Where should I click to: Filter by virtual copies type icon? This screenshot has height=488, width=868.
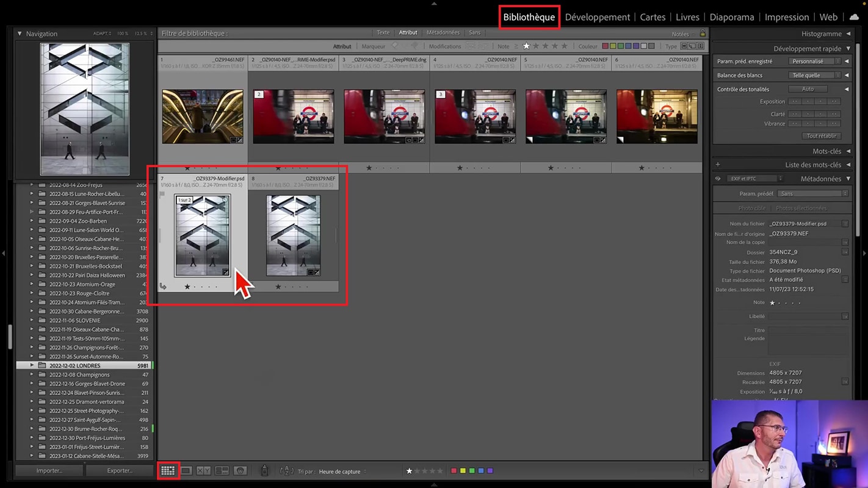[692, 46]
